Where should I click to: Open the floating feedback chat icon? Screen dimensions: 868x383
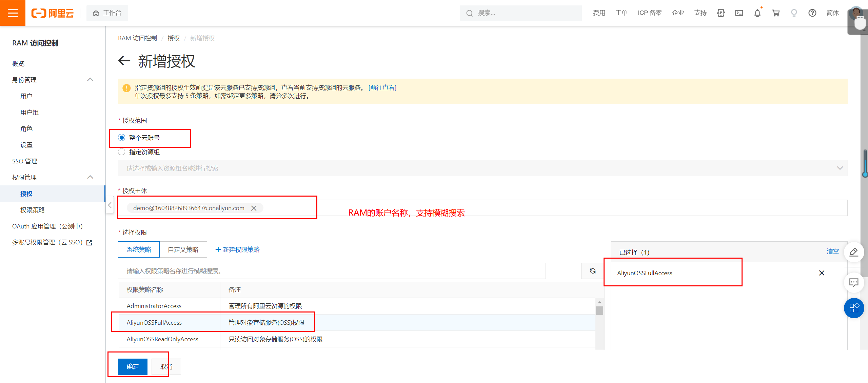pos(854,282)
